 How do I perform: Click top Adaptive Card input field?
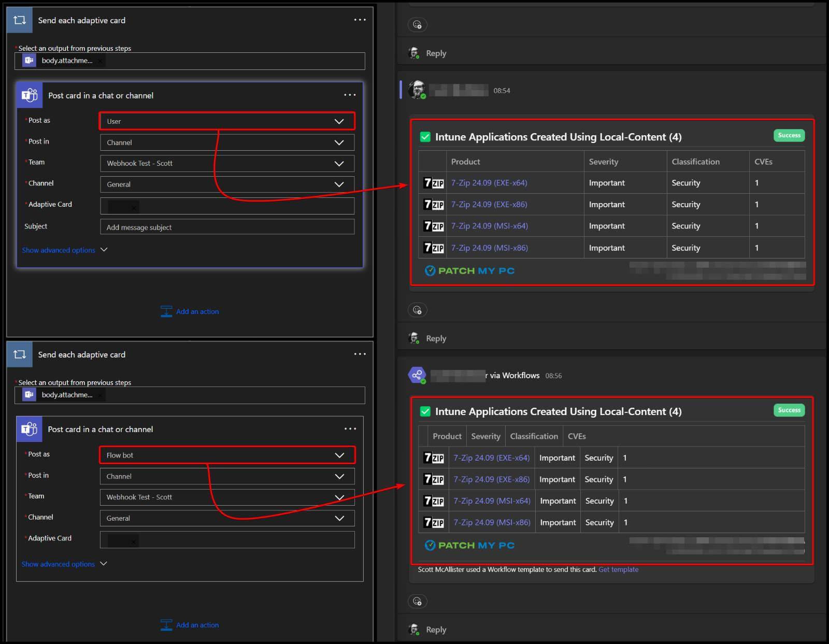coord(227,206)
